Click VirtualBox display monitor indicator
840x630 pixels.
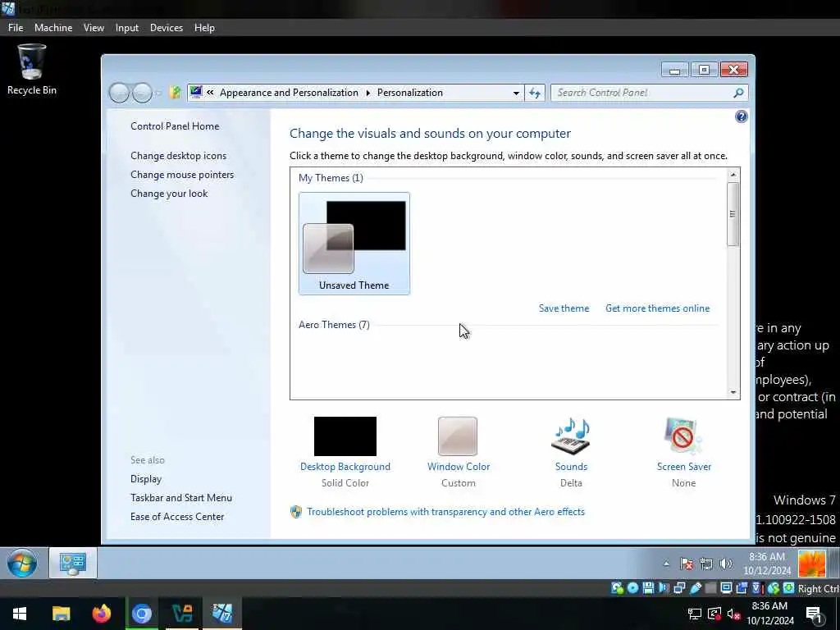(726, 588)
